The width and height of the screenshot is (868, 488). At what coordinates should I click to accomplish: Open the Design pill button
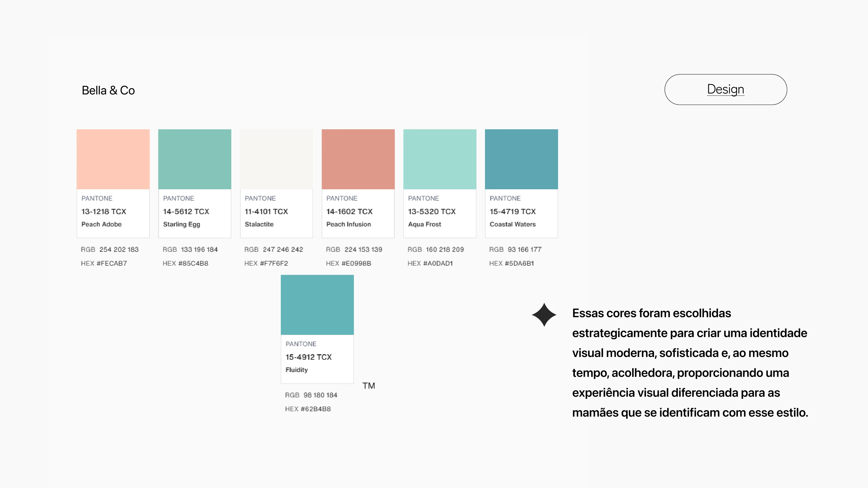tap(725, 90)
